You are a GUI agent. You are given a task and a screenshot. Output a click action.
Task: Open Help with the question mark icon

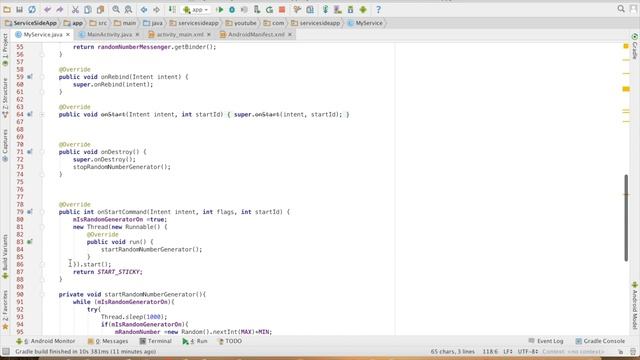point(378,9)
